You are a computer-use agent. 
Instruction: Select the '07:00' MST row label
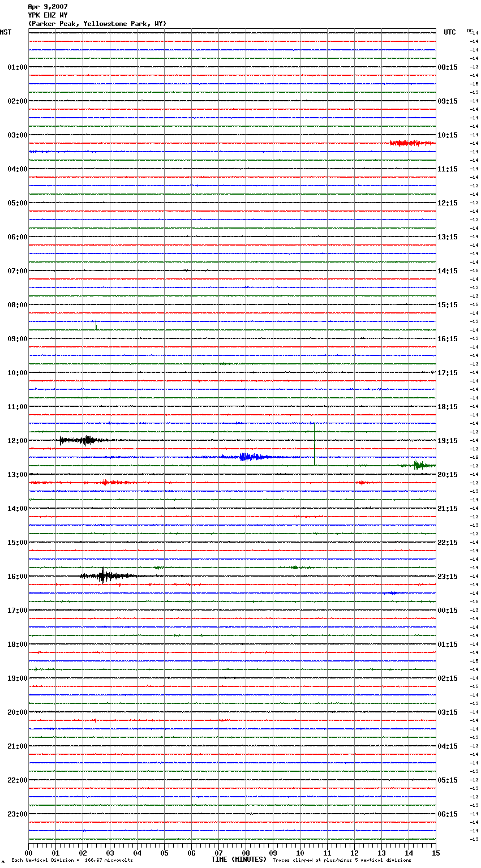[x=18, y=271]
